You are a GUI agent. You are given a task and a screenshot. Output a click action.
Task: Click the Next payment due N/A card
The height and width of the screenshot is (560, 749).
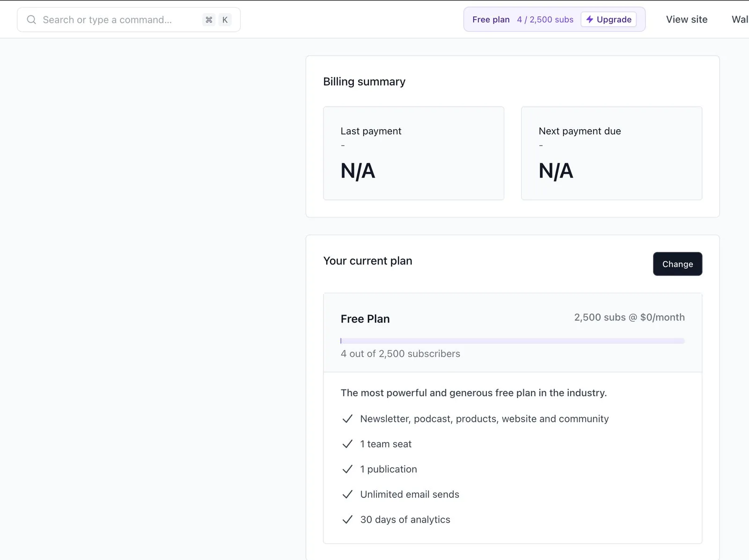(611, 153)
